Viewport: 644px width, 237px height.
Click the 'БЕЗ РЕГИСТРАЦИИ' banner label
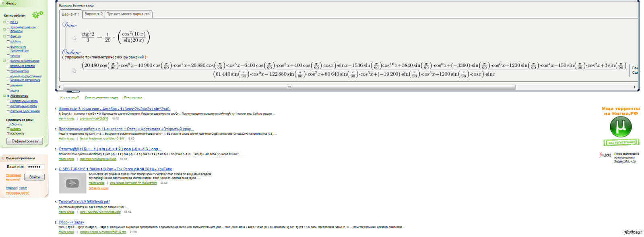click(621, 142)
